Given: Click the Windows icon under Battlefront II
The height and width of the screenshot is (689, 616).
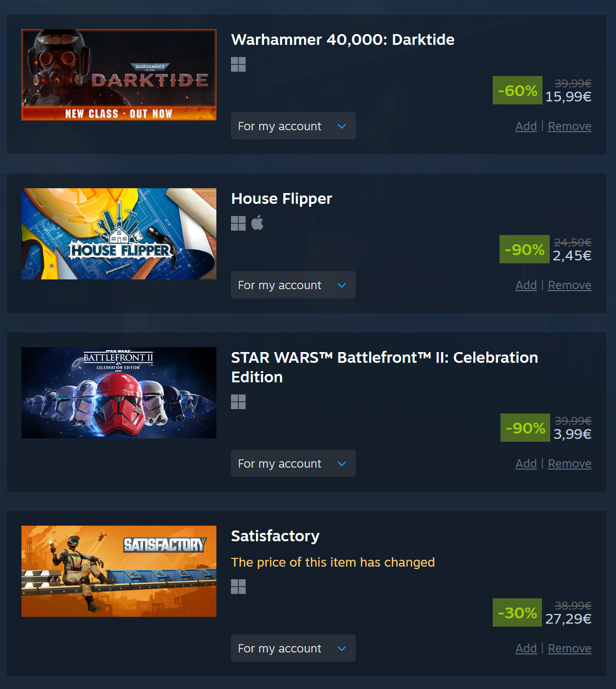Looking at the screenshot, I should pos(238,402).
